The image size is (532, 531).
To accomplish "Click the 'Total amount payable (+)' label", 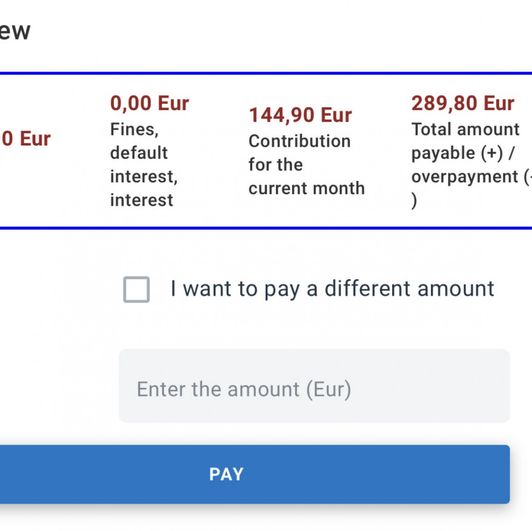I will [465, 141].
